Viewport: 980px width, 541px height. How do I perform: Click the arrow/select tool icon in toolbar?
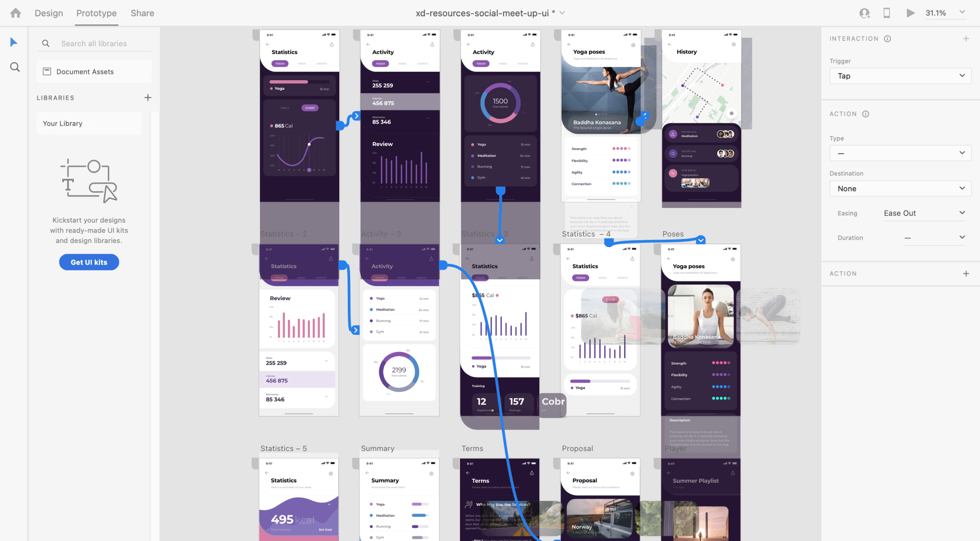14,42
